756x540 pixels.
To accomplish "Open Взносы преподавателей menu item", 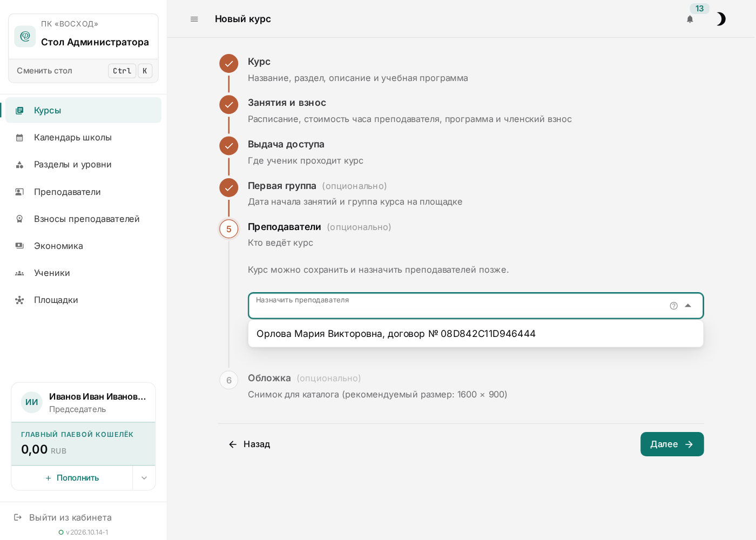I will 84,219.
